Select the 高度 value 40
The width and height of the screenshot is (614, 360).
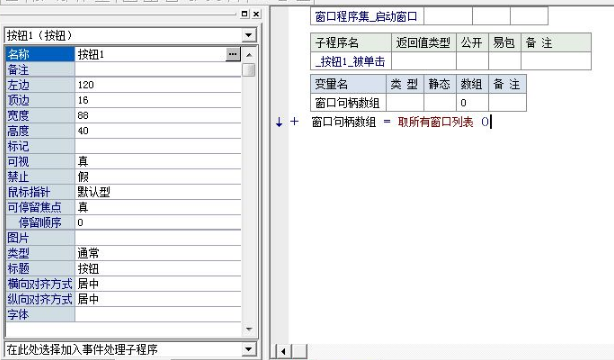click(x=158, y=131)
